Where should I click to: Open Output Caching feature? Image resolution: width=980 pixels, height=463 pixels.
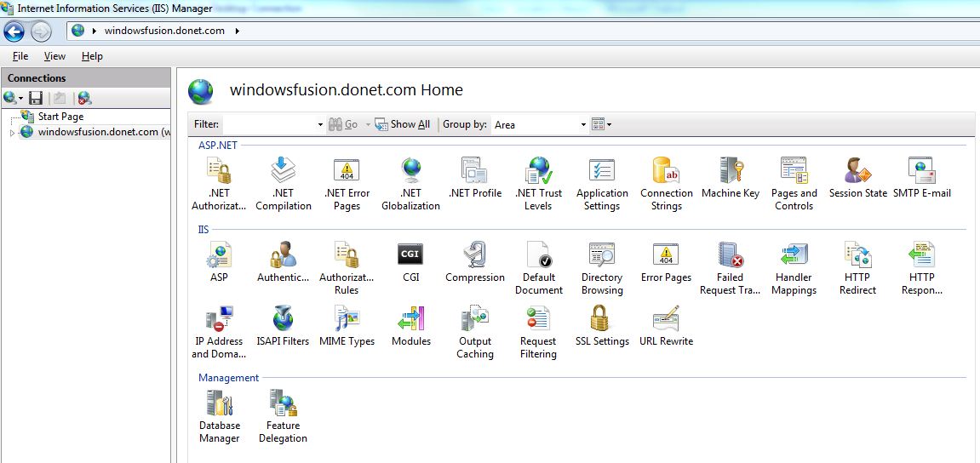475,332
